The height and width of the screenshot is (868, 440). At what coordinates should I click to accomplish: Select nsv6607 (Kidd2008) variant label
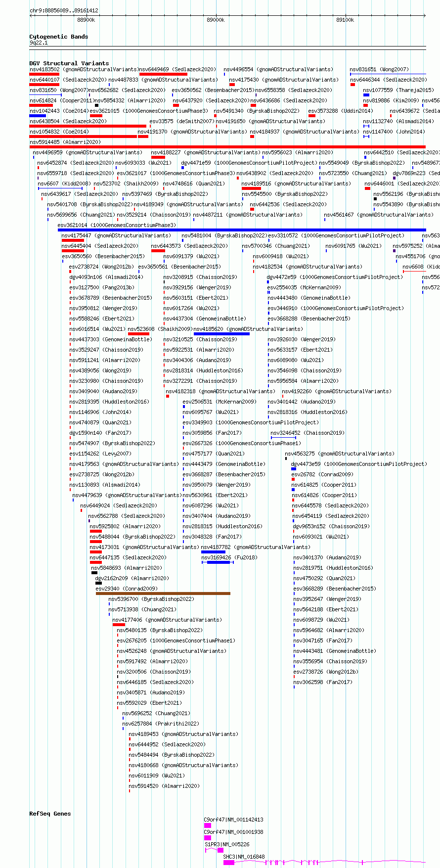click(64, 183)
